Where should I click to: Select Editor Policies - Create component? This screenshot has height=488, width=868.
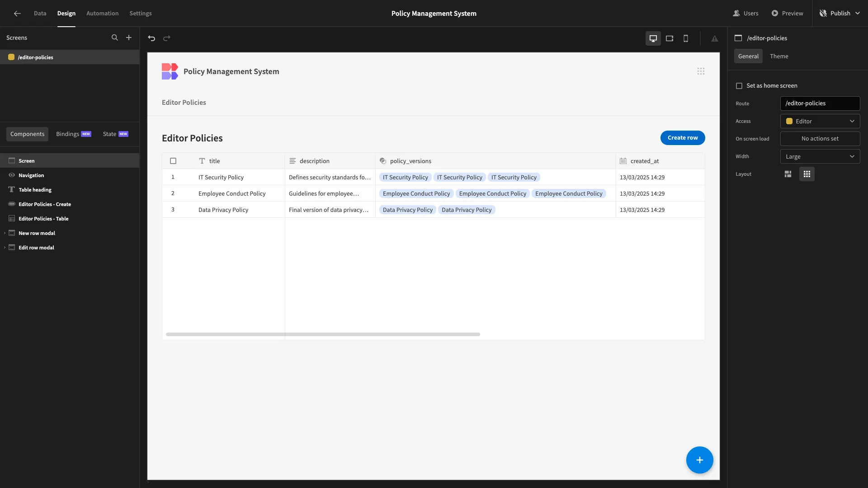tap(70, 204)
